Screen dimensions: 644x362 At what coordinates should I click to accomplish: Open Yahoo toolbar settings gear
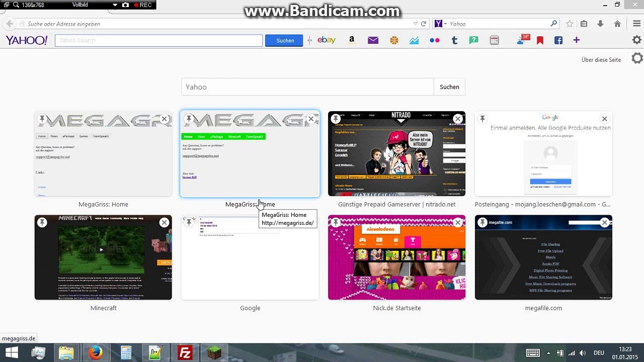tap(637, 40)
